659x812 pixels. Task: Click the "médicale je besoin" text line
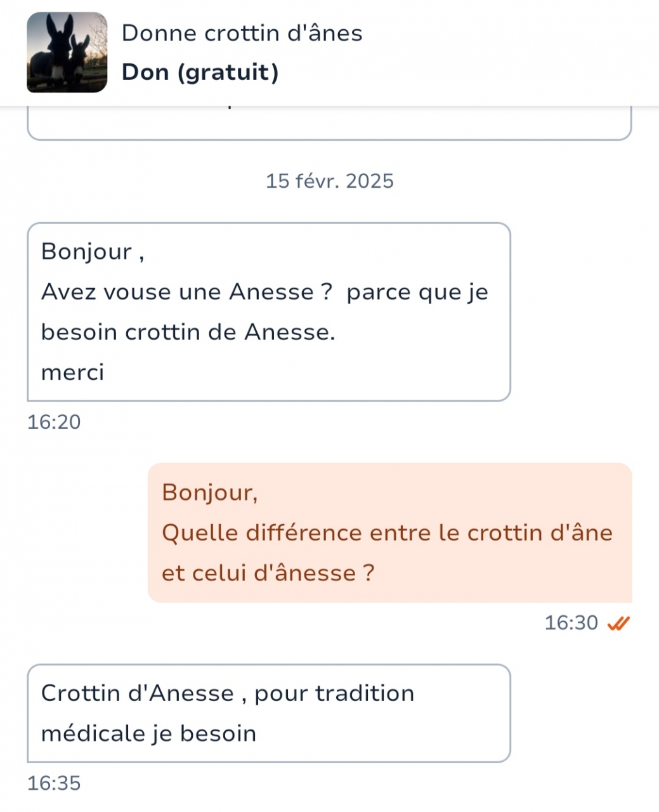(148, 734)
